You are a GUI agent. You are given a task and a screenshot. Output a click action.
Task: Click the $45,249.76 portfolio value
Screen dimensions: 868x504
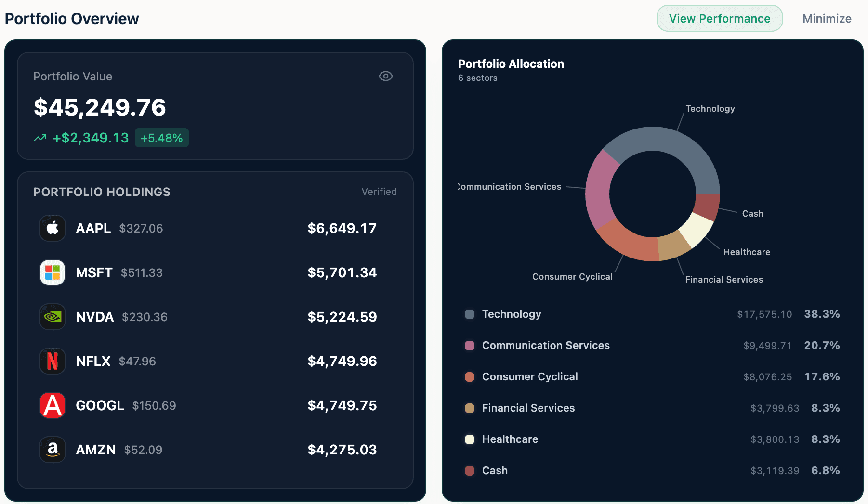coord(100,107)
